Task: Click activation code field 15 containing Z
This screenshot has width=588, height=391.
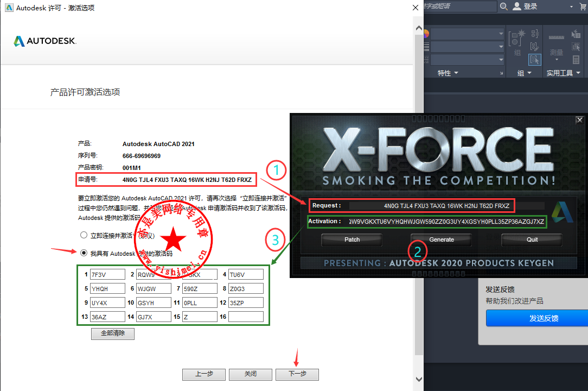Action: [x=200, y=317]
